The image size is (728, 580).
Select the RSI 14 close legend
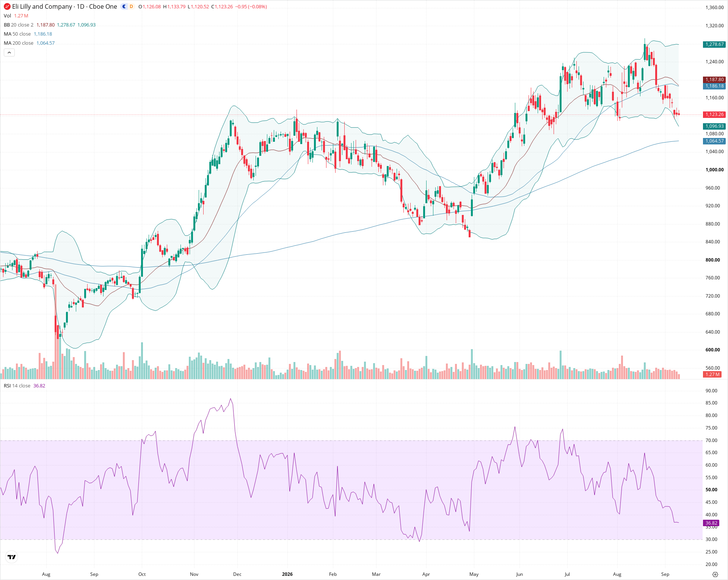tap(17, 386)
